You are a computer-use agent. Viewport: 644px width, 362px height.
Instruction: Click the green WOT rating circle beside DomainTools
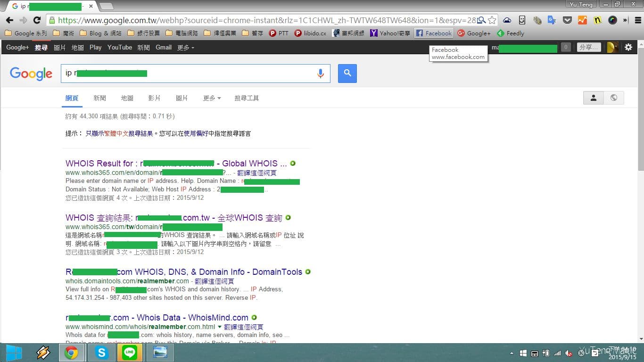(x=308, y=272)
